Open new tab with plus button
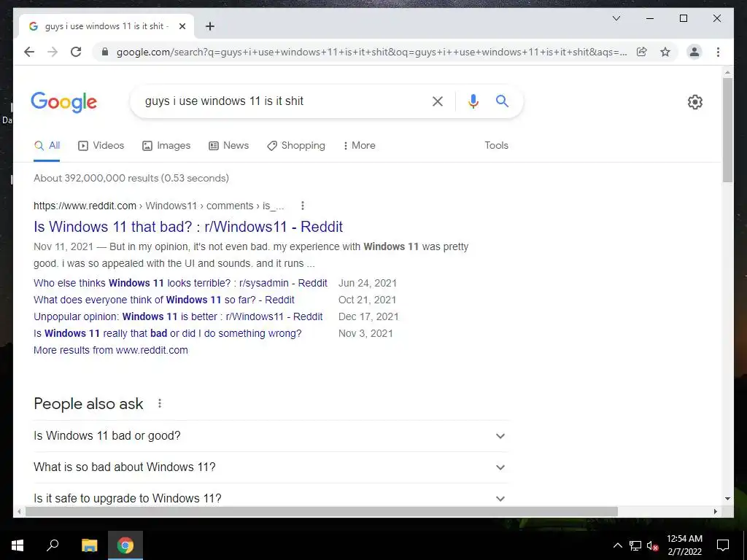The image size is (747, 560). [x=209, y=26]
